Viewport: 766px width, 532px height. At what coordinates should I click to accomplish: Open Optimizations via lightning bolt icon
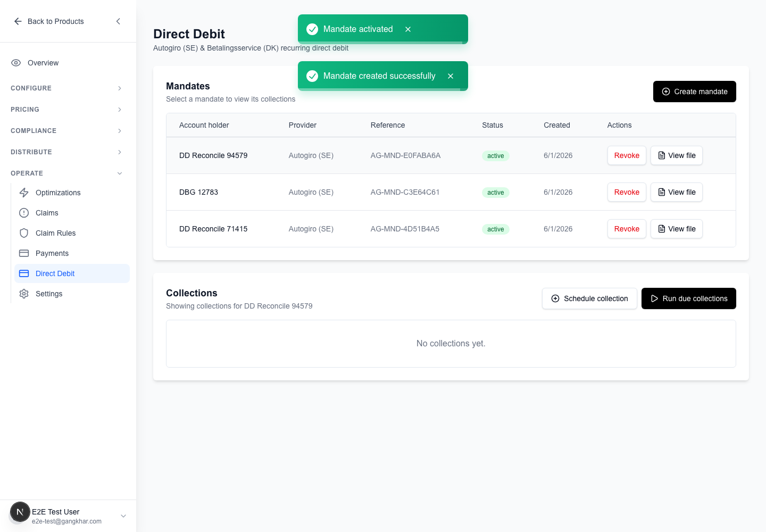pyautogui.click(x=24, y=193)
